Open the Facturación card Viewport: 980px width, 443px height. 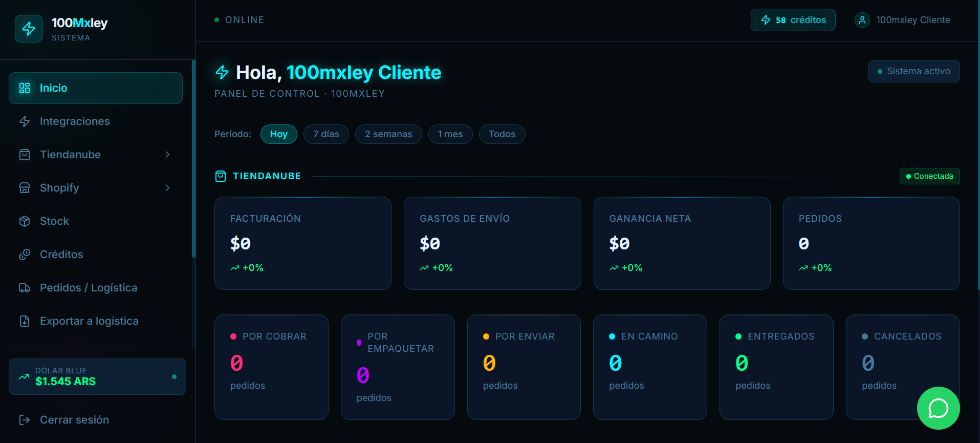click(x=303, y=243)
